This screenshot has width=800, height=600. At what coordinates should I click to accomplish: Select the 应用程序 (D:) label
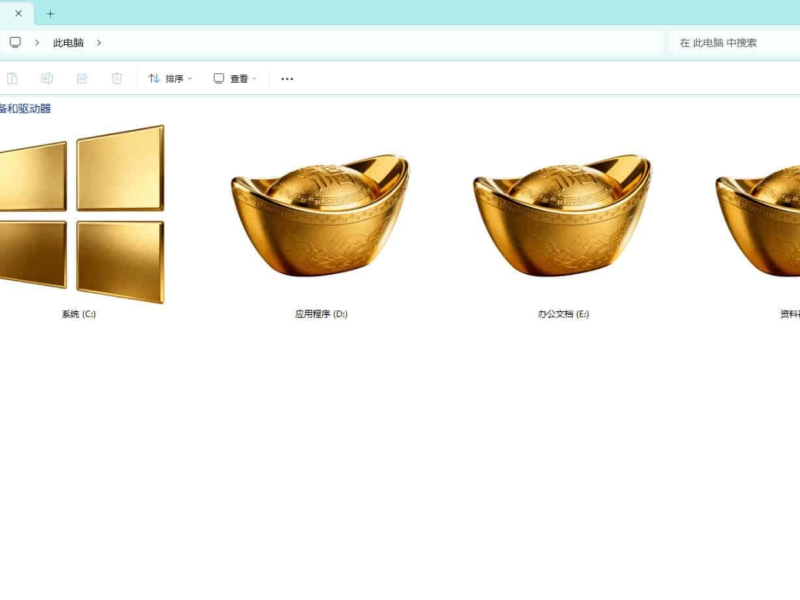tap(321, 314)
